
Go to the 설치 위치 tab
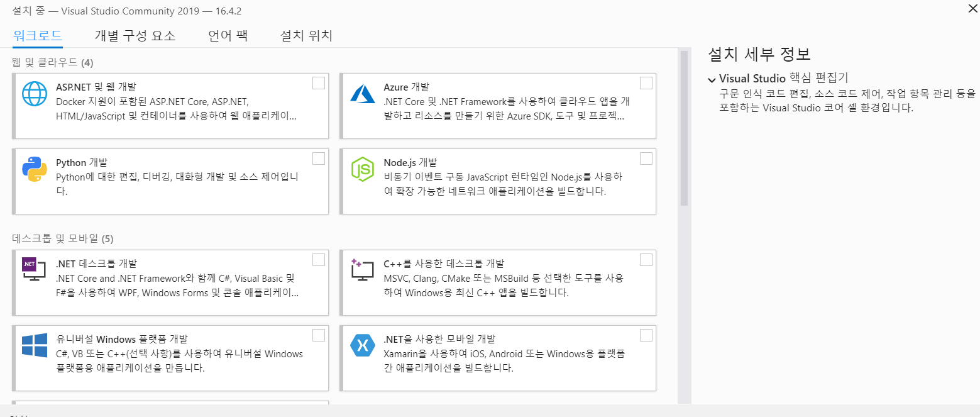coord(306,35)
